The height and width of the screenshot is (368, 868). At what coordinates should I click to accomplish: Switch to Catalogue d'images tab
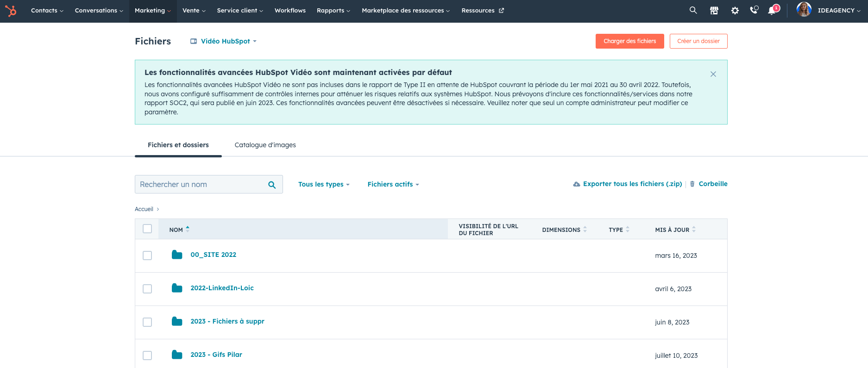(265, 145)
